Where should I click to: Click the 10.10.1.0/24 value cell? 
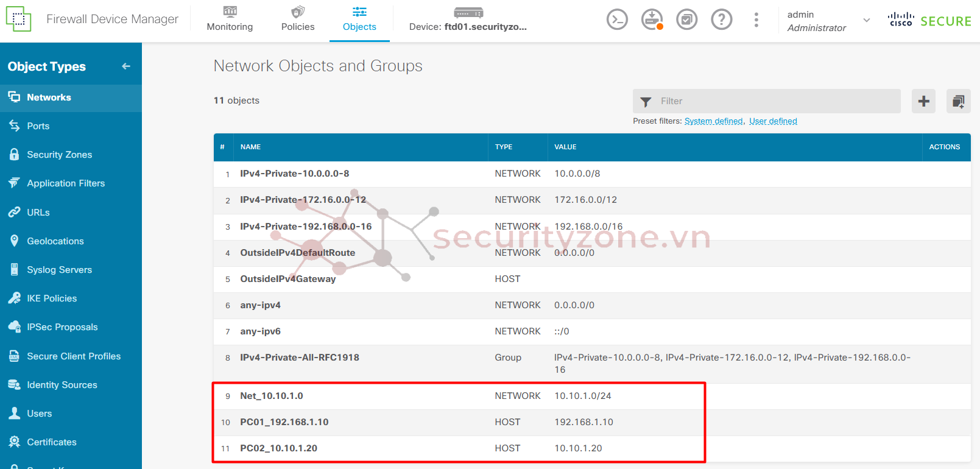[582, 396]
